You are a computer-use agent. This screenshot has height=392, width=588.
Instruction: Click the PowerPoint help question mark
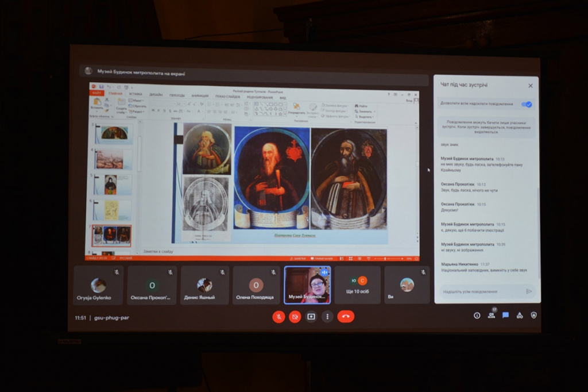click(x=389, y=94)
